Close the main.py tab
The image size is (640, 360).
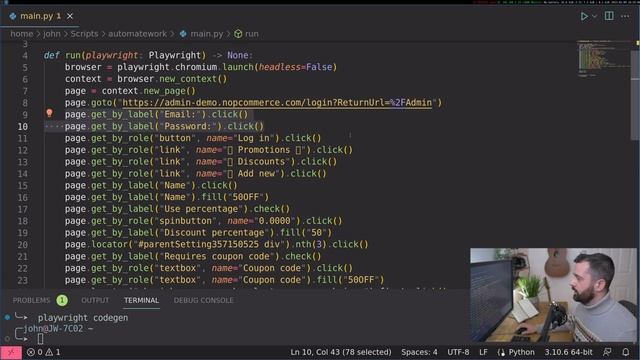tap(70, 16)
